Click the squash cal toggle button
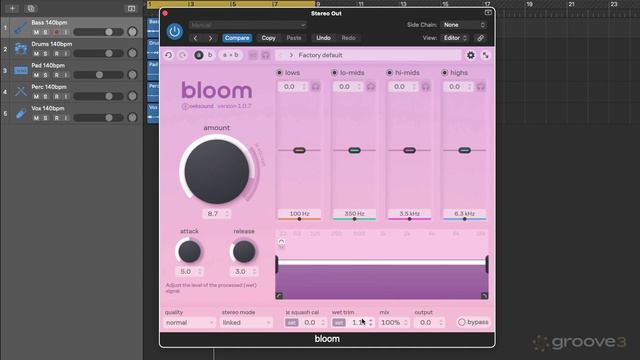This screenshot has width=640, height=360. [291, 322]
